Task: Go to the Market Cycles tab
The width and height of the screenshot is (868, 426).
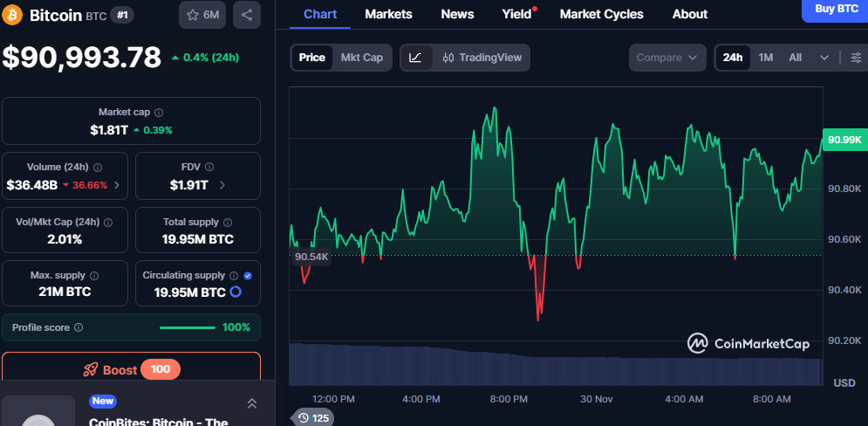Action: 601,14
